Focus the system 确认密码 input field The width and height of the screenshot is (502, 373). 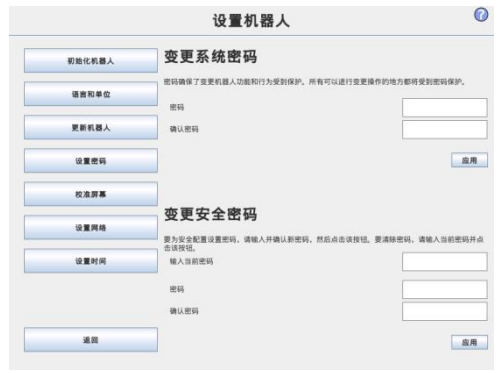pos(445,129)
